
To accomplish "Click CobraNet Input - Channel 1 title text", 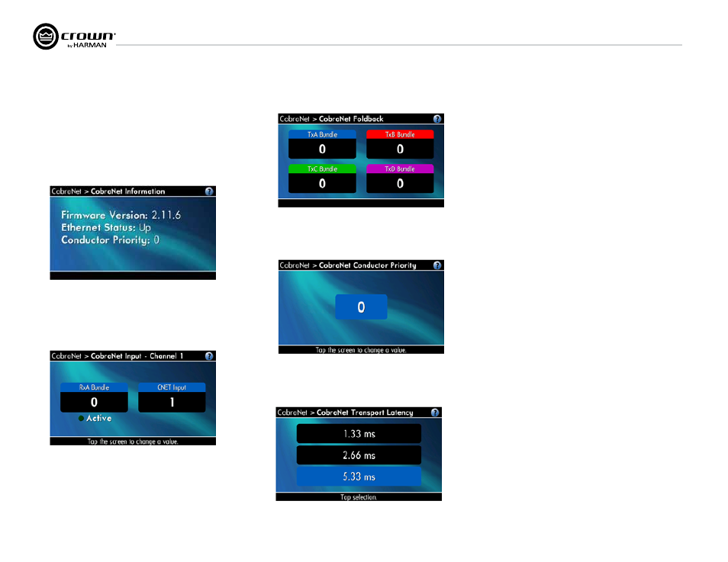I will 137,356.
